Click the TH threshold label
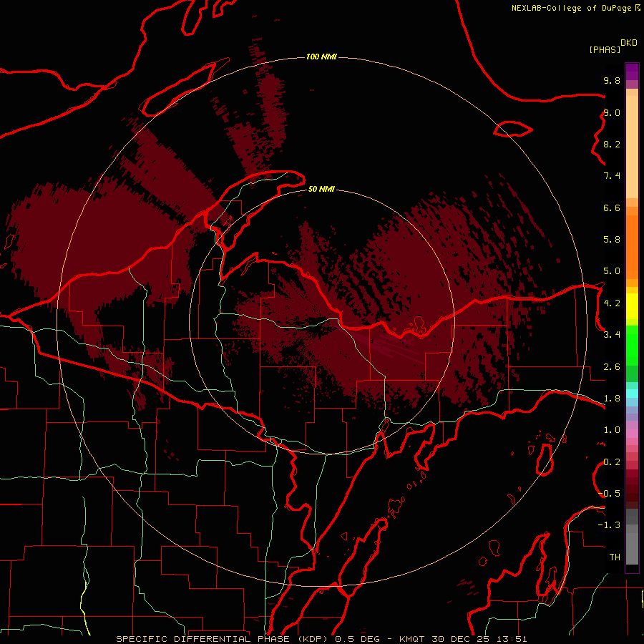The image size is (644, 644). (x=615, y=557)
